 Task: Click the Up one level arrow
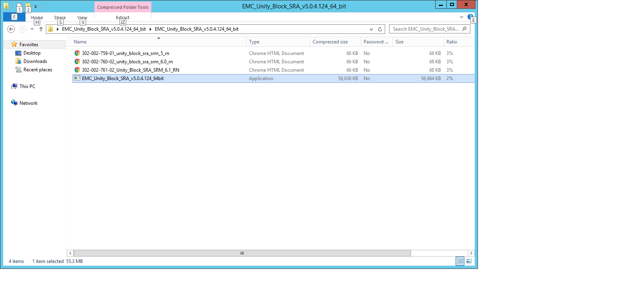click(x=41, y=29)
